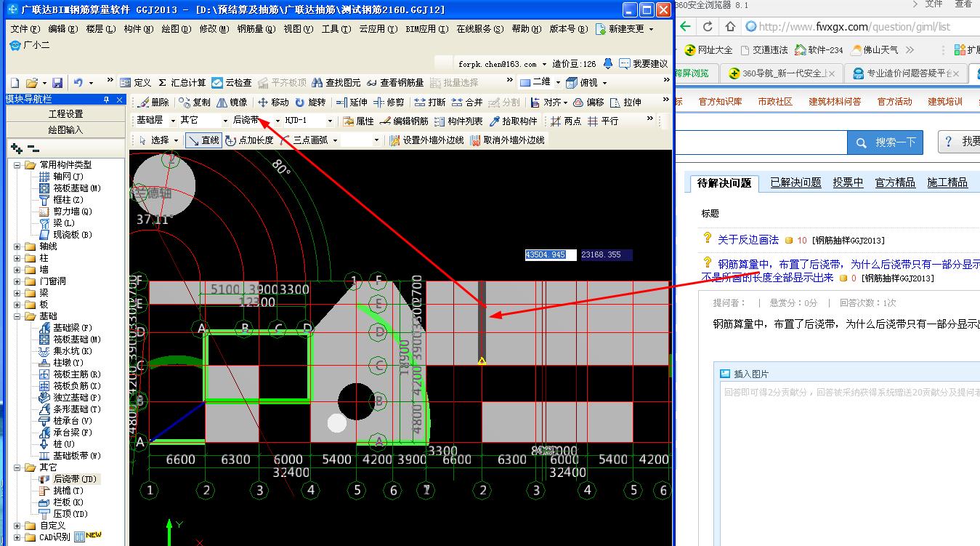Switch to 已解决问题 tab in browser

point(795,182)
